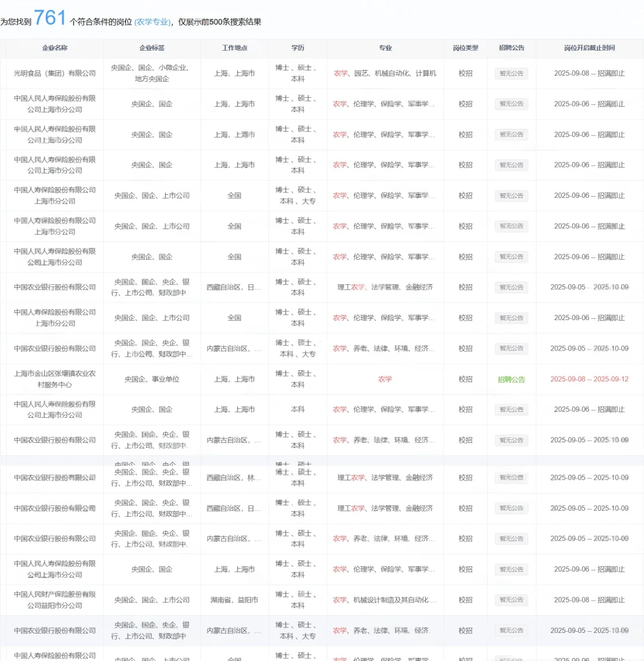
Task: Click the 央国企、事业单位 tags cell
Action: coord(152,379)
